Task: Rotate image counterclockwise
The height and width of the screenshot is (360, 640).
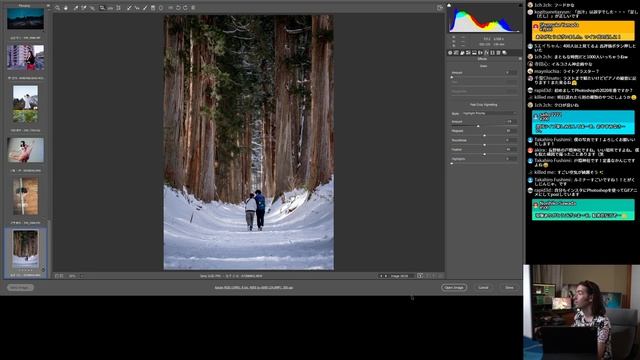Action: tap(178, 8)
